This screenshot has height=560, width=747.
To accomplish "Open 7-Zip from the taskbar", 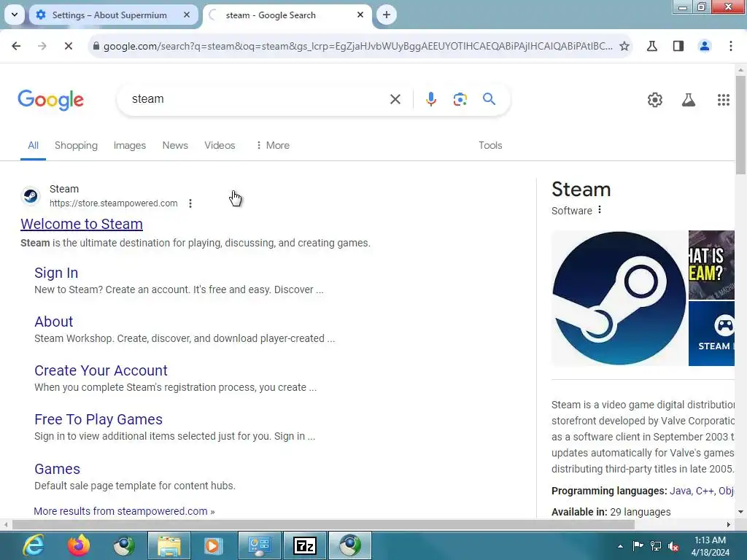I will [x=305, y=545].
